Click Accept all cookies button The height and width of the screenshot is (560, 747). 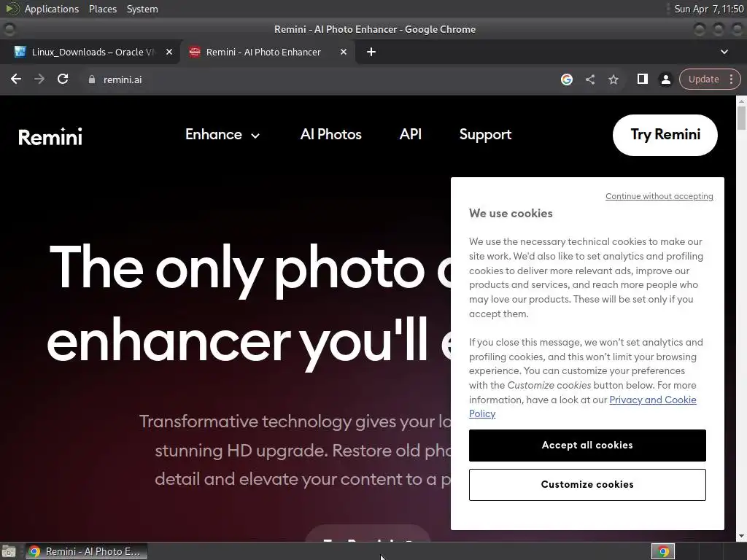(587, 446)
